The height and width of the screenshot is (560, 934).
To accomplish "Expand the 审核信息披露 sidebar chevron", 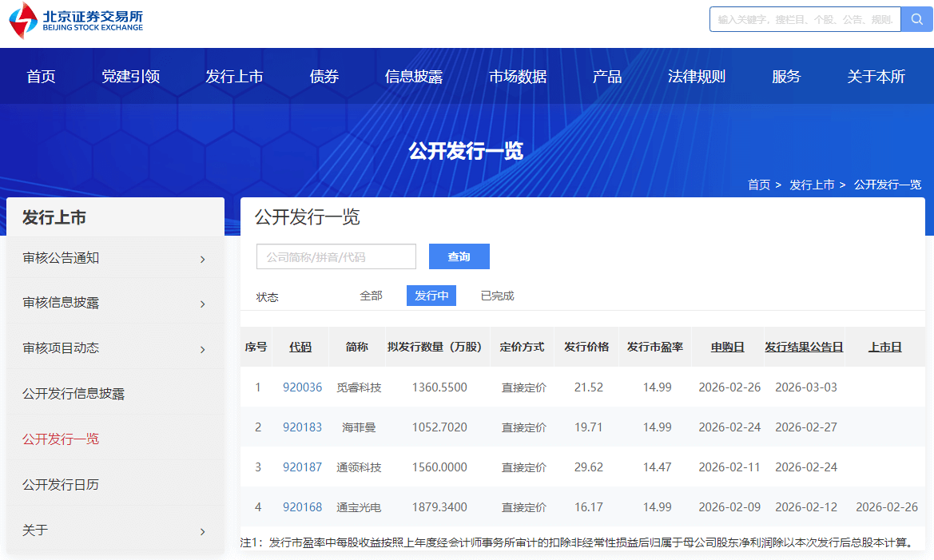I will (x=202, y=304).
